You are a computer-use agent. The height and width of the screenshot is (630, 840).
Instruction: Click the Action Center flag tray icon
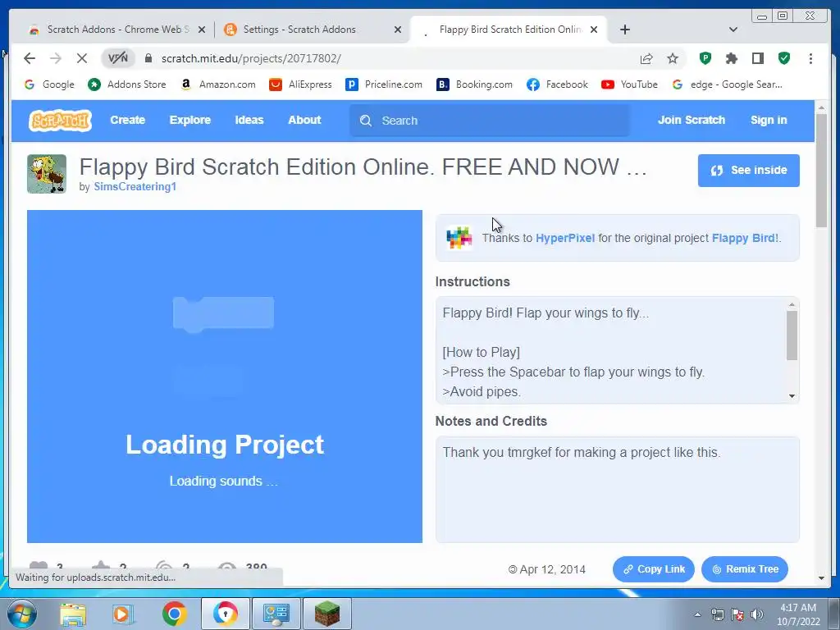(737, 614)
